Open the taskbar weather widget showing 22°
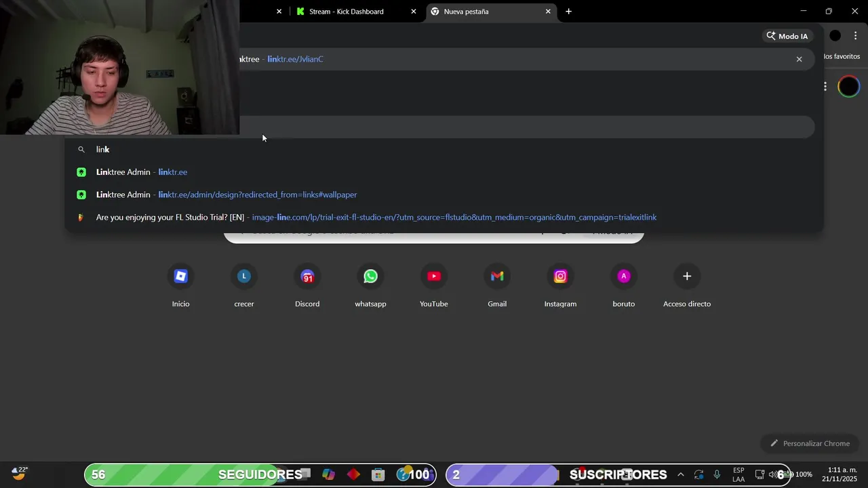Screen dimensions: 868x488 pyautogui.click(x=19, y=474)
